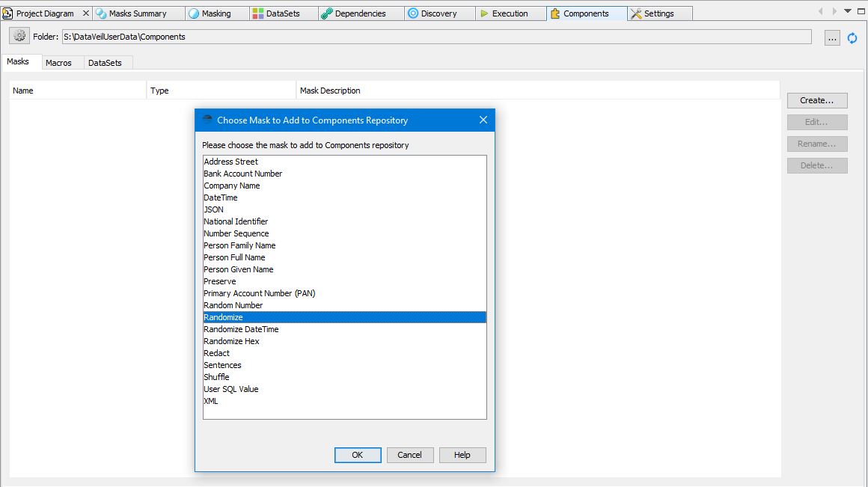Open the DataSets main tab

coord(283,13)
